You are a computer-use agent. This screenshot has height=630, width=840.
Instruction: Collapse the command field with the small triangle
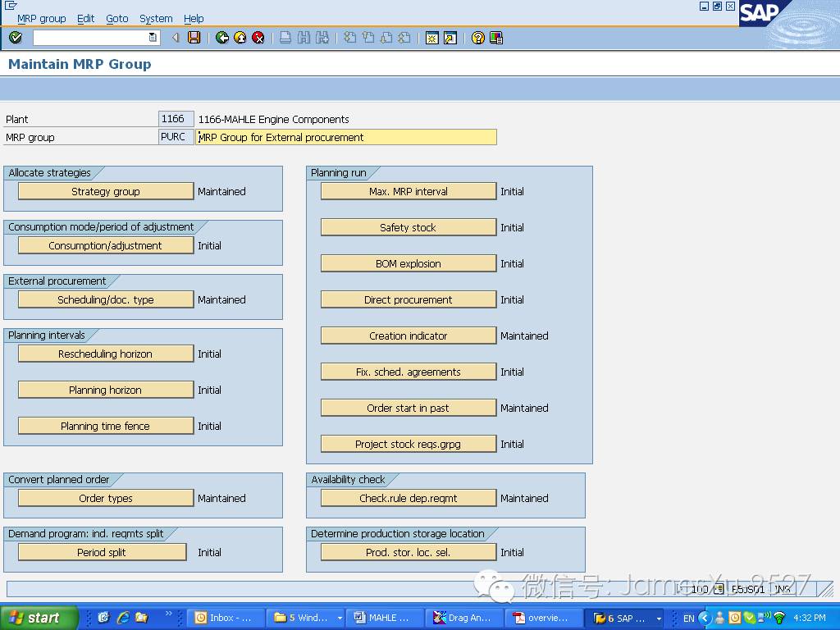pyautogui.click(x=176, y=38)
